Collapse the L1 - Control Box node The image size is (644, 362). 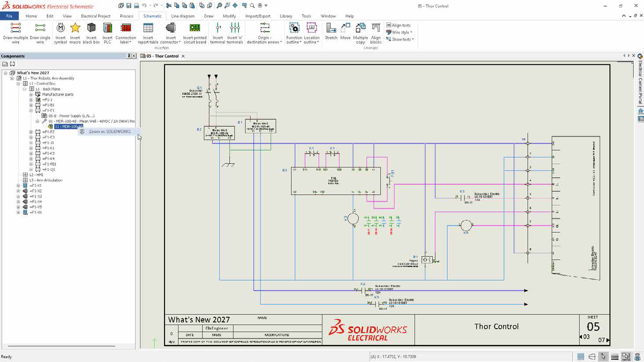point(18,83)
